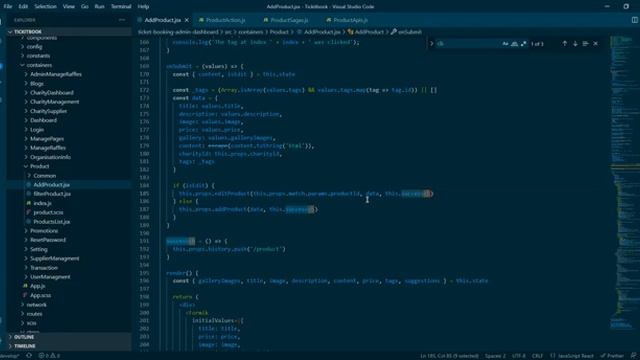Select the AddProduct.jsx tab
This screenshot has height=360, width=640.
pyautogui.click(x=162, y=20)
